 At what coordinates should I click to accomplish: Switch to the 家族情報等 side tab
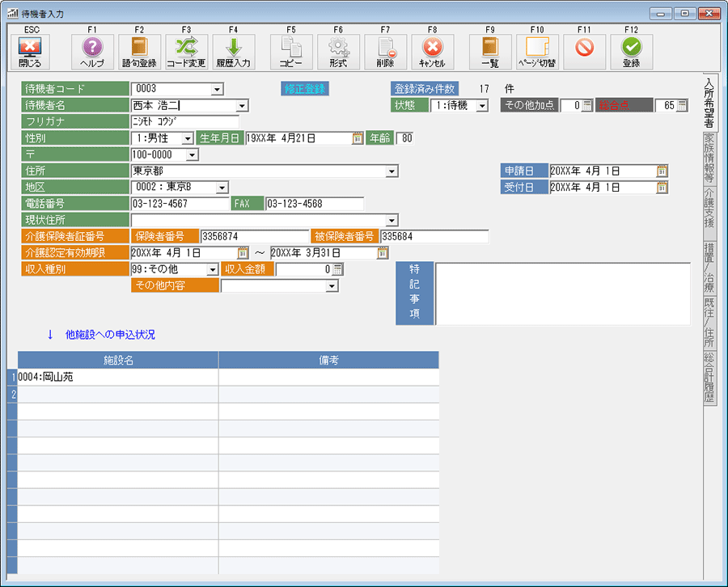[x=709, y=158]
